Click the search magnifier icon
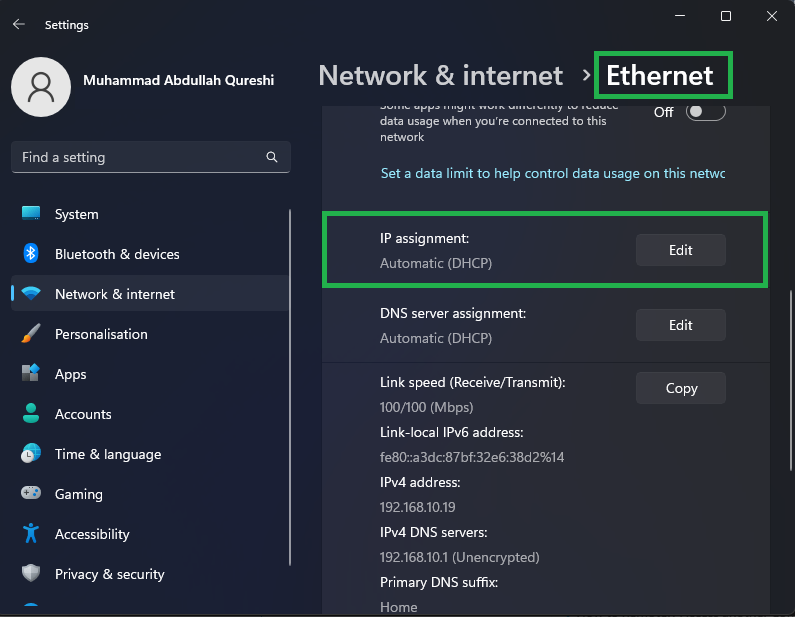The width and height of the screenshot is (795, 617). click(x=272, y=157)
